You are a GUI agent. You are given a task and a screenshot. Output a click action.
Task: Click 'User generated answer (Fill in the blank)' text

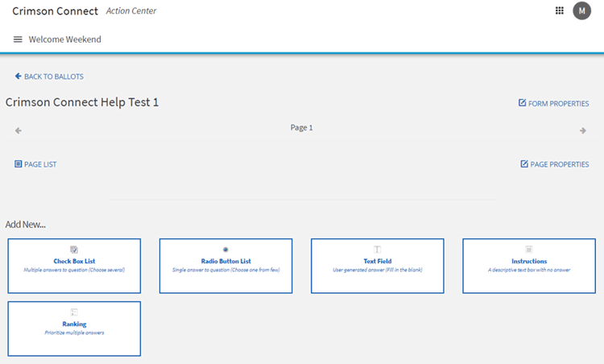coord(378,270)
